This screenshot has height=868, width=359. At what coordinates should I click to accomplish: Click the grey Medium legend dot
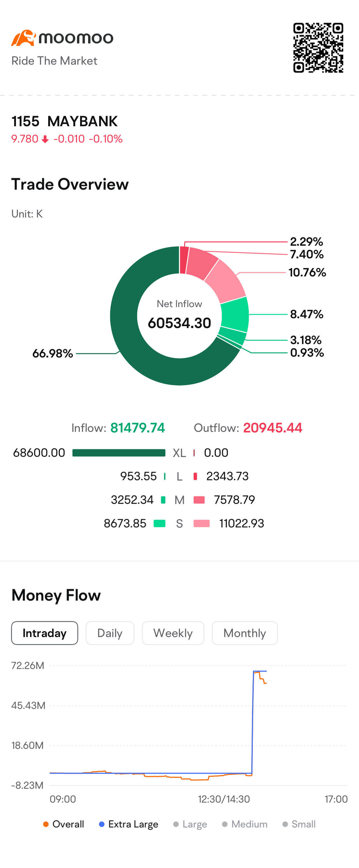(x=225, y=824)
